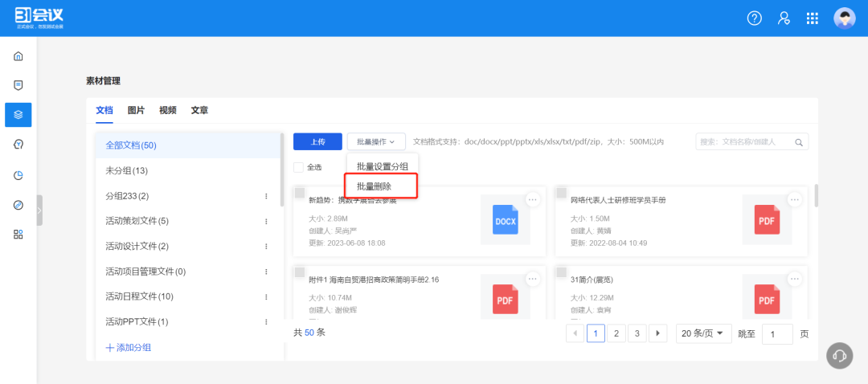The image size is (868, 384).
Task: Switch to the 文档 tab
Action: click(104, 110)
